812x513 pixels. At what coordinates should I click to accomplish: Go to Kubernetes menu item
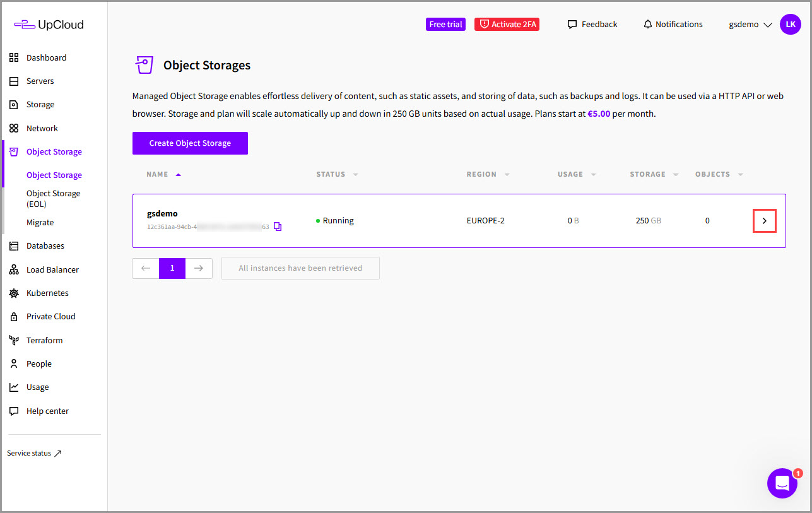(x=47, y=293)
